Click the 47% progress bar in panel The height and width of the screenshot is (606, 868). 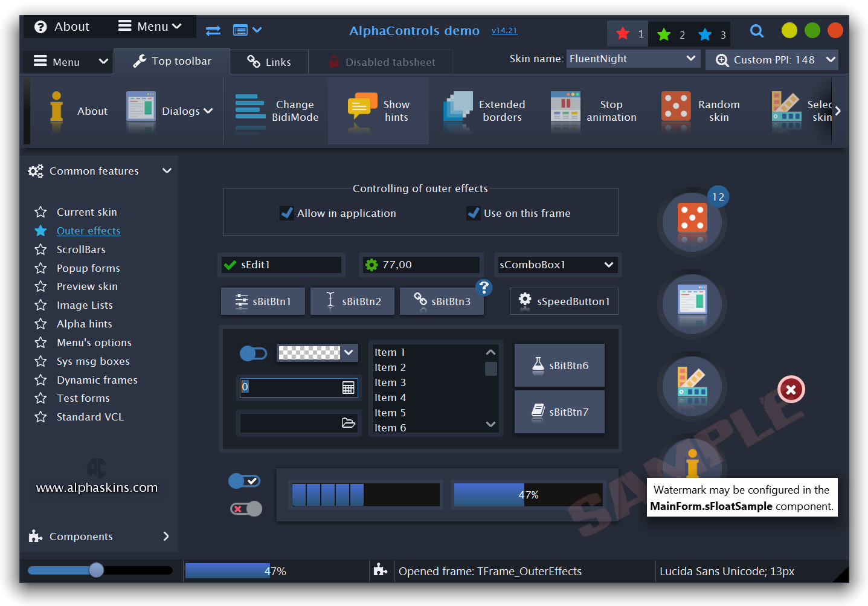point(529,495)
